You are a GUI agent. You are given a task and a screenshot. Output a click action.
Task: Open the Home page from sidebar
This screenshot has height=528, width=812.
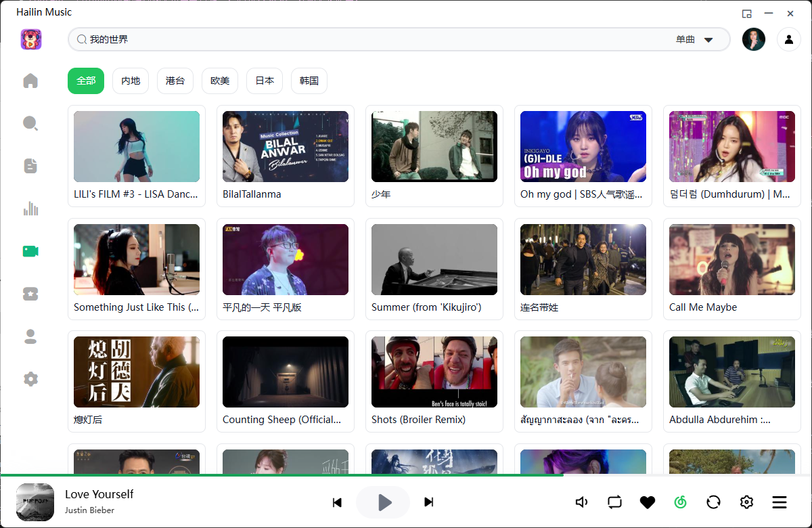pos(30,81)
